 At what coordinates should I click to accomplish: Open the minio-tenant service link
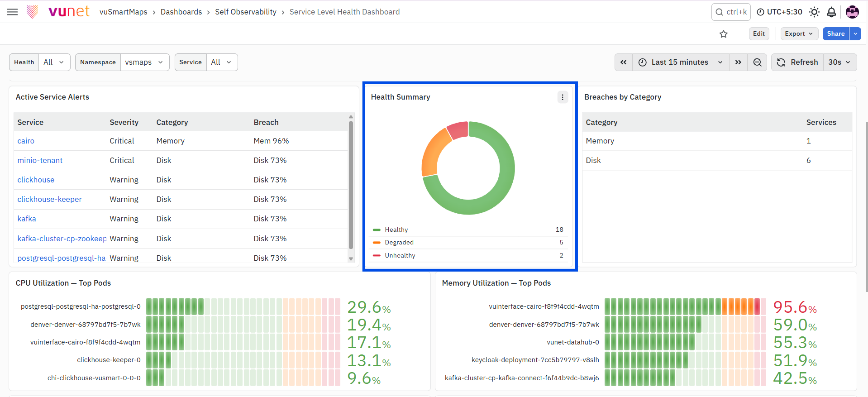[40, 160]
